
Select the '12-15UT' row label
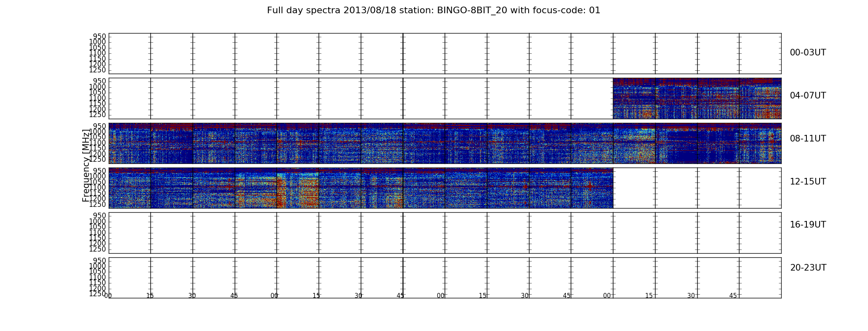point(808,182)
